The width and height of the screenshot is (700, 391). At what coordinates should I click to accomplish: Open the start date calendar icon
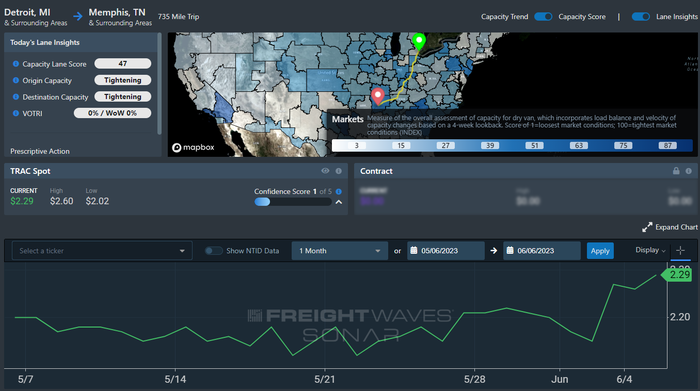coord(414,250)
